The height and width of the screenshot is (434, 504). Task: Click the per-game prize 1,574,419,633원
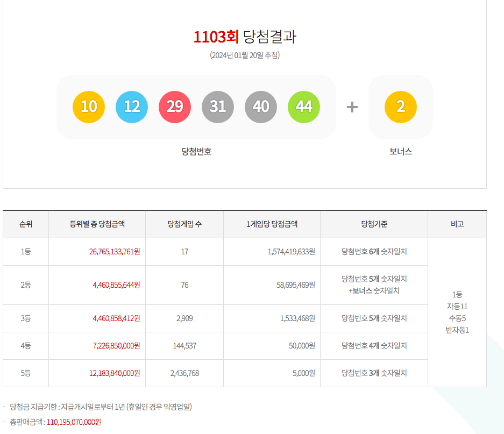[x=291, y=252]
